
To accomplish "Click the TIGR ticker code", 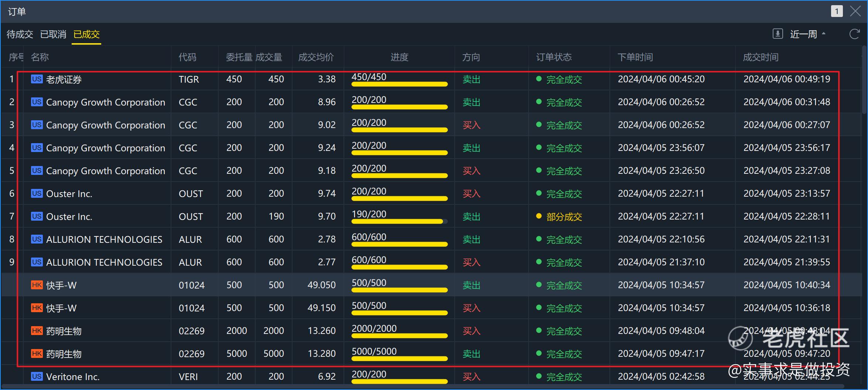I will 189,79.
